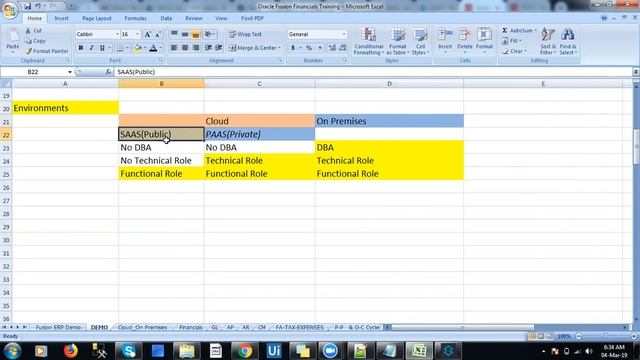Center text horizontally in cell
Viewport: 640px width, 360px height.
pos(185,48)
